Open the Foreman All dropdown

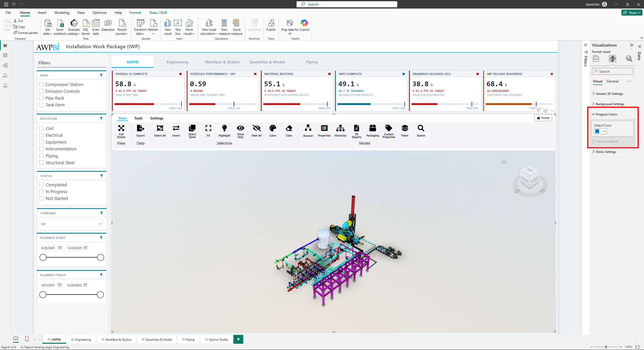click(72, 224)
